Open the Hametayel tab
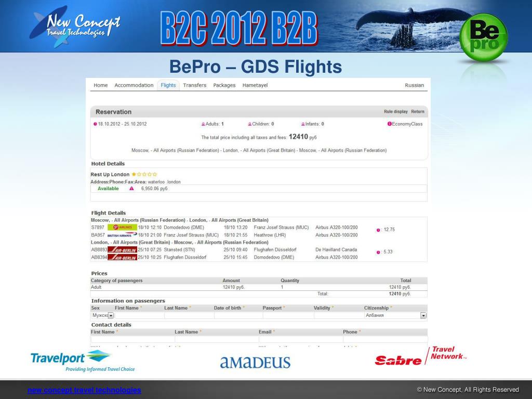 (255, 85)
